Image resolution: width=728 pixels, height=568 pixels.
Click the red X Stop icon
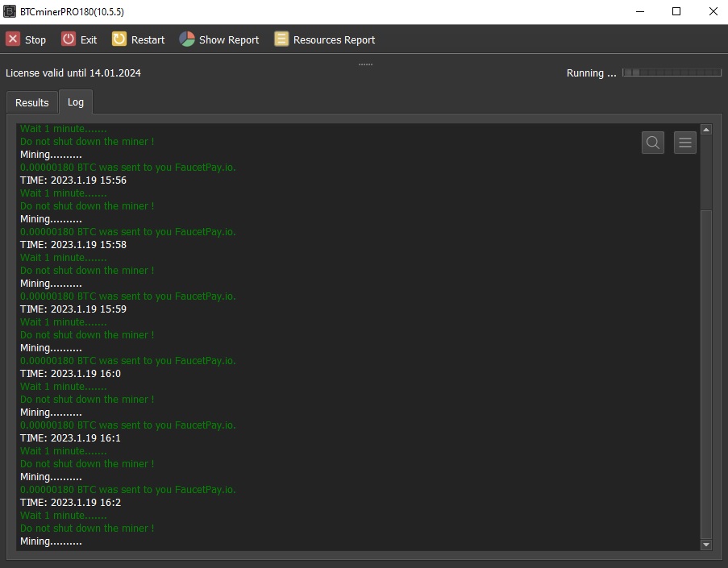point(12,39)
